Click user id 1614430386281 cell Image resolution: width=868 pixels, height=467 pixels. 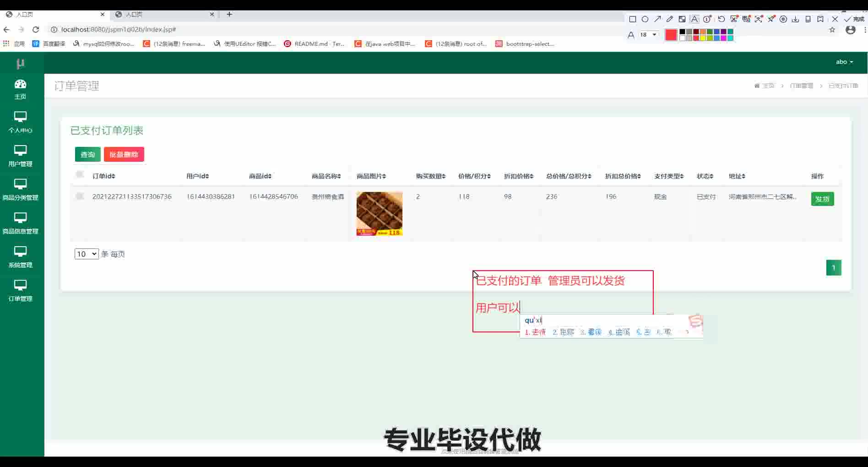tap(211, 196)
